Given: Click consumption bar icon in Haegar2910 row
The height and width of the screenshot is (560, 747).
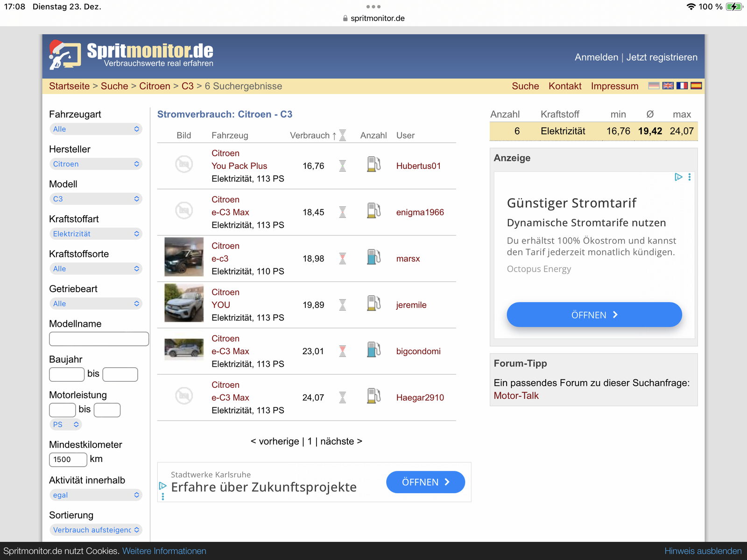Looking at the screenshot, I should click(343, 398).
